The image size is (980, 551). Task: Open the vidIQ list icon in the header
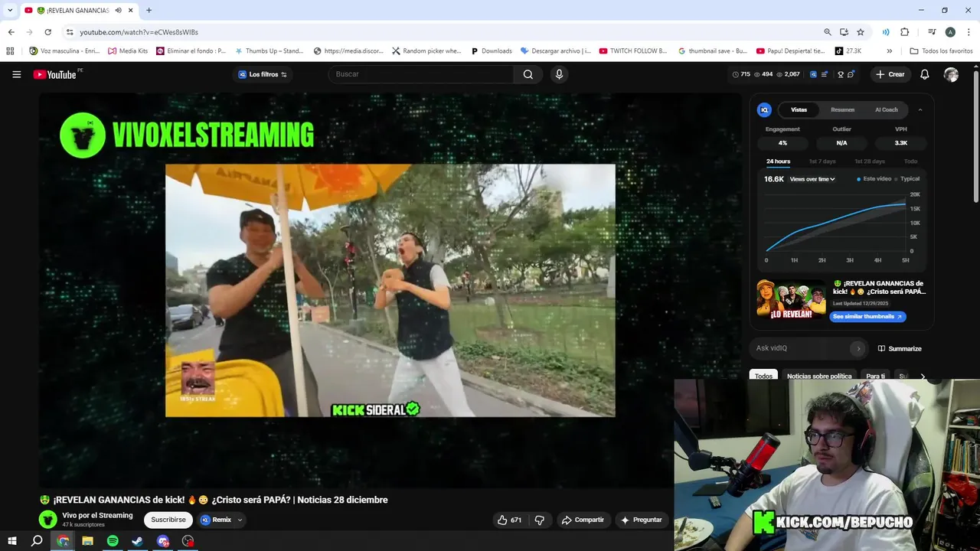point(825,74)
